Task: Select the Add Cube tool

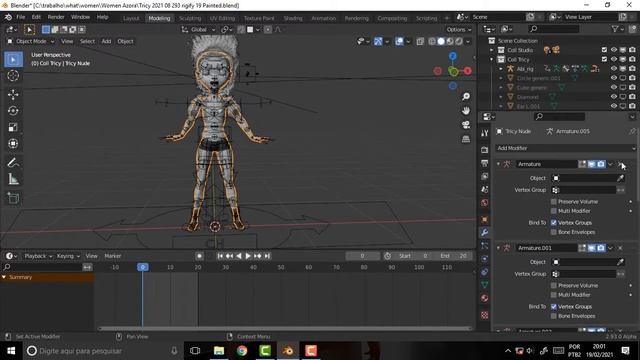Action: point(13,198)
